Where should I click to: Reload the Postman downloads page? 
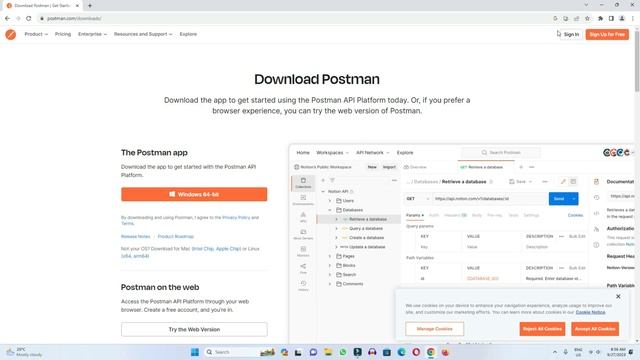point(29,18)
